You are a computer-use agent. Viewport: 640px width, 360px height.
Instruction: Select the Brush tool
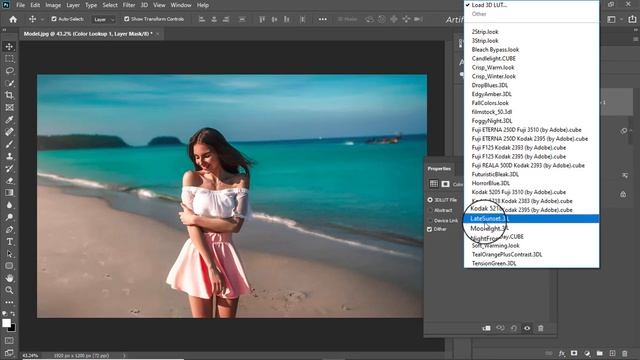point(9,144)
